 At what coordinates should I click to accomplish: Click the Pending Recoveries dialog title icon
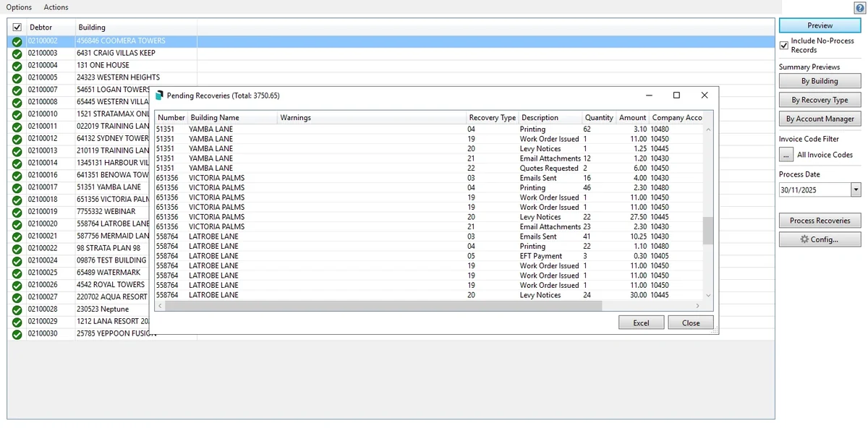click(159, 95)
